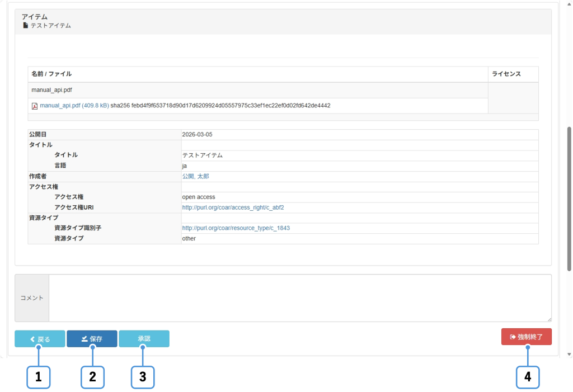Click the numbered callout marker 2
Viewport: 573px width, 392px height.
[92, 377]
